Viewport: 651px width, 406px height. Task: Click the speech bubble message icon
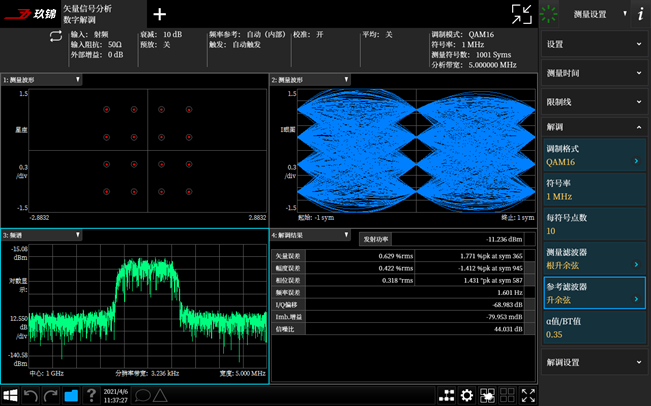[x=142, y=395]
